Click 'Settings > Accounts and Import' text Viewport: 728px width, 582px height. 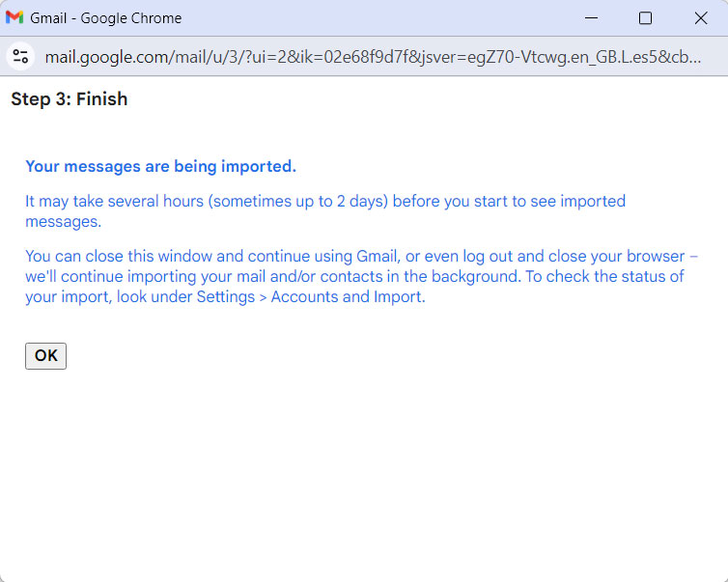[x=310, y=297]
